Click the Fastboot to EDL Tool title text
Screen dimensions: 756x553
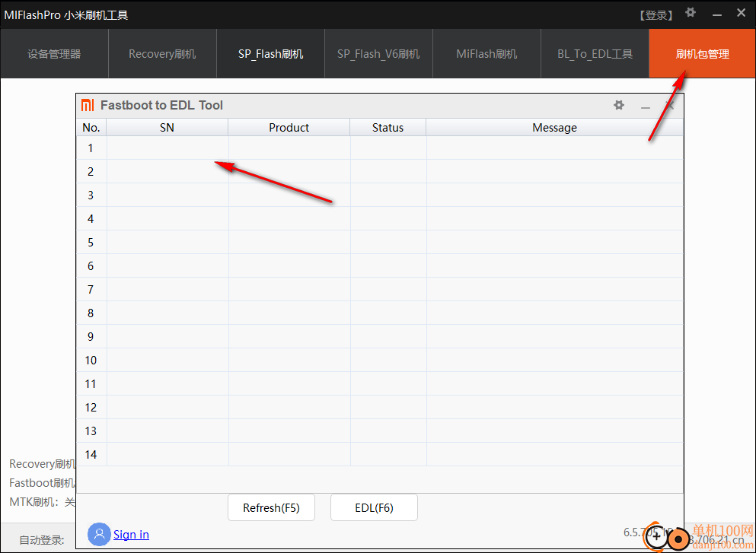tap(161, 105)
